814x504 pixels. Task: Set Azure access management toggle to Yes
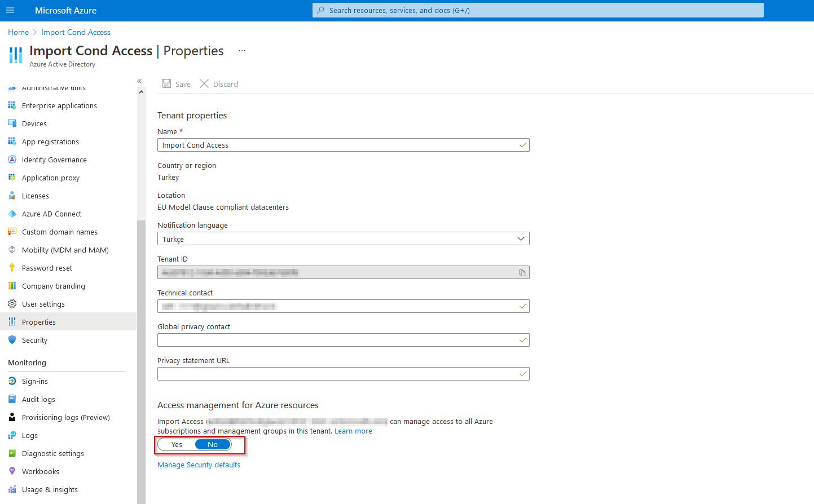point(177,444)
